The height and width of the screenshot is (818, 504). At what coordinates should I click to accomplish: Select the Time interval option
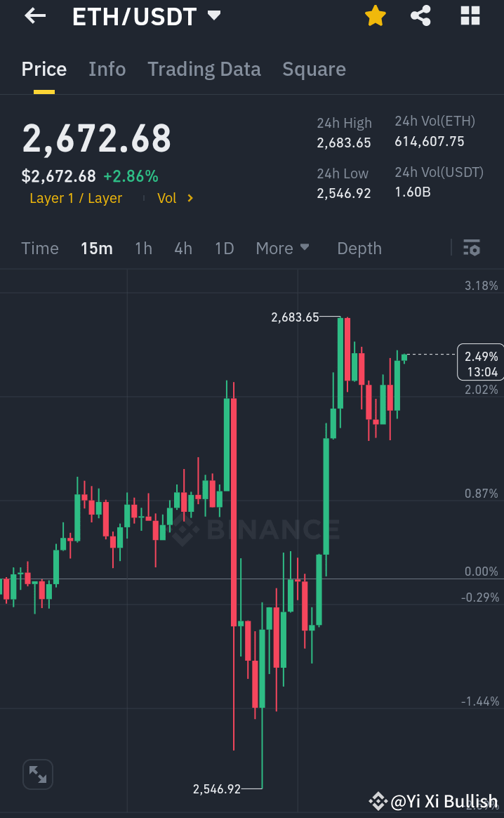click(40, 248)
